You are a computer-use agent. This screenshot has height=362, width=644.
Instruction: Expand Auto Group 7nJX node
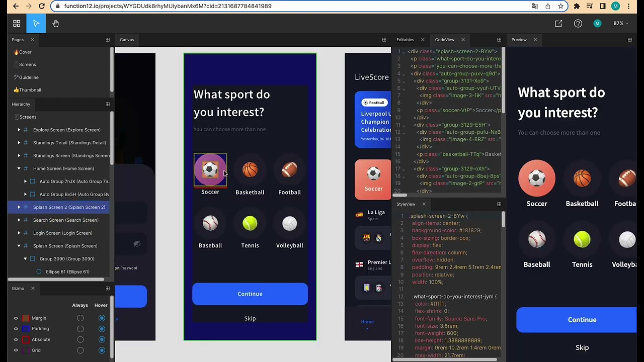click(x=26, y=182)
